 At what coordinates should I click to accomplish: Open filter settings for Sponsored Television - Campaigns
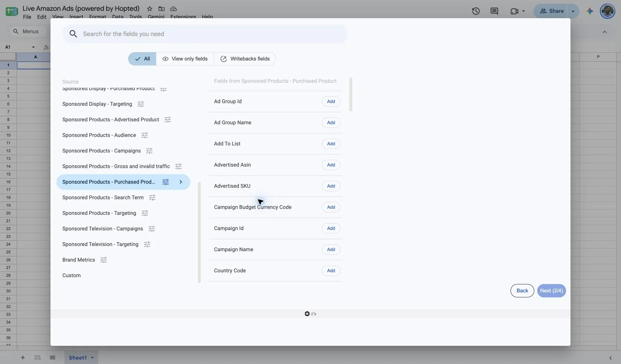[x=152, y=229]
